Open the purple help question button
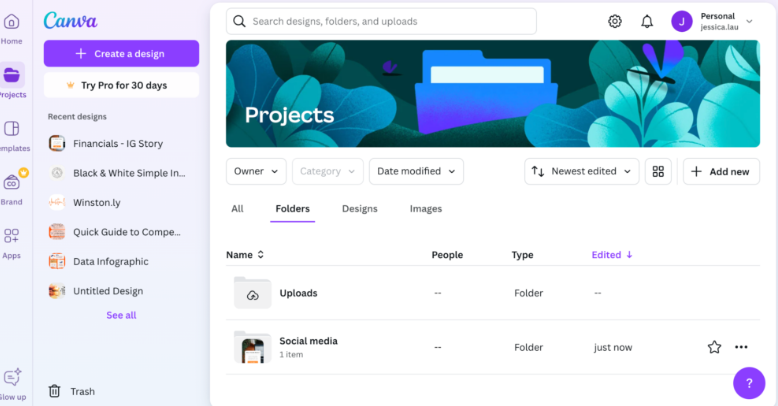Image resolution: width=778 pixels, height=406 pixels. [x=749, y=383]
